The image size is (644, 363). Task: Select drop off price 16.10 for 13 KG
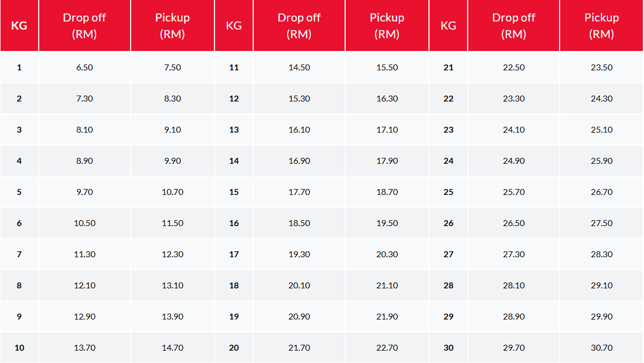299,130
